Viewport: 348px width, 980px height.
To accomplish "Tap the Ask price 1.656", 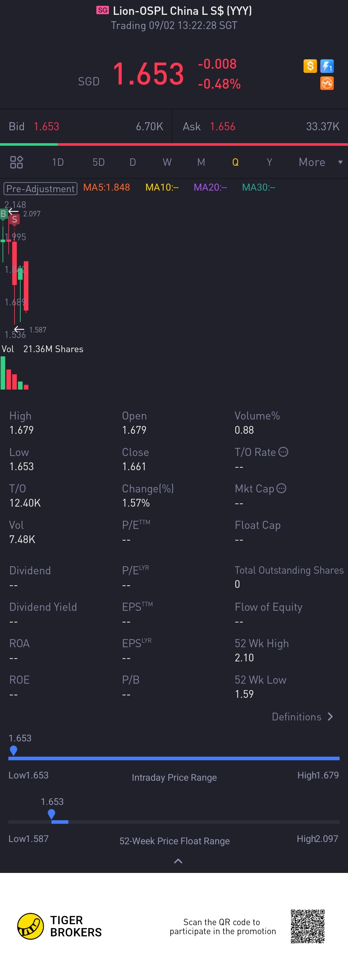I will pos(222,126).
